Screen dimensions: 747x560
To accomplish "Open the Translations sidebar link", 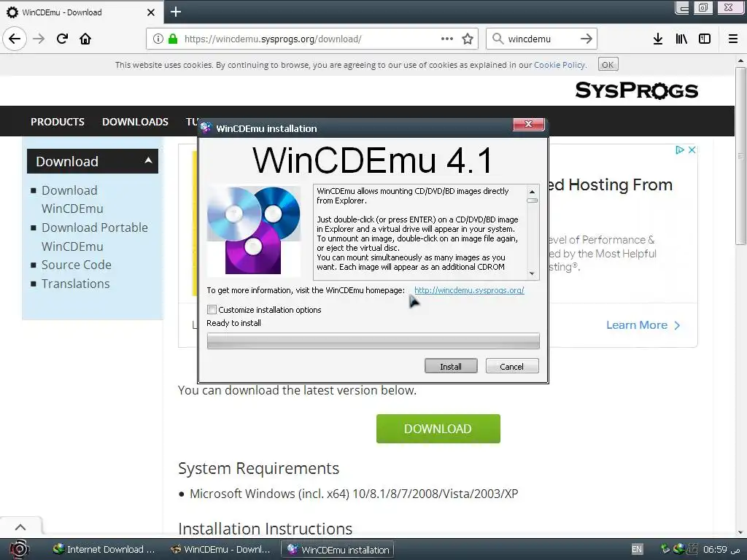I will tap(75, 284).
